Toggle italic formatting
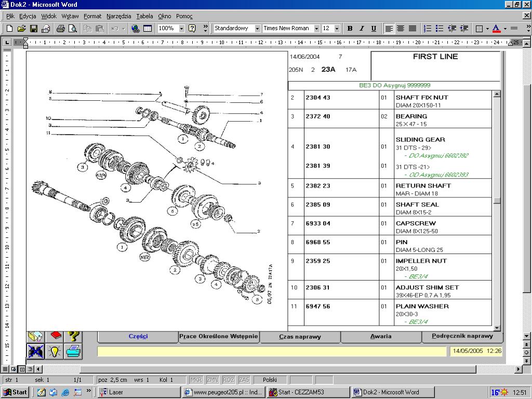 pos(362,29)
